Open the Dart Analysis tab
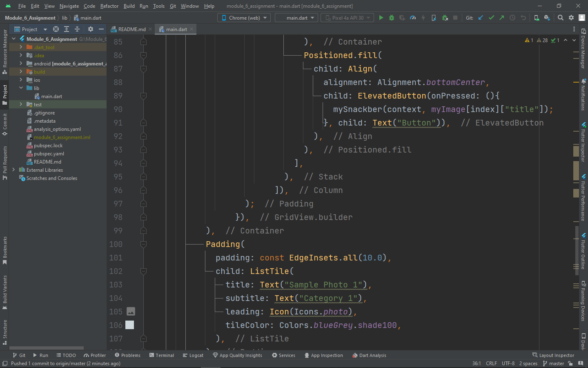 369,355
